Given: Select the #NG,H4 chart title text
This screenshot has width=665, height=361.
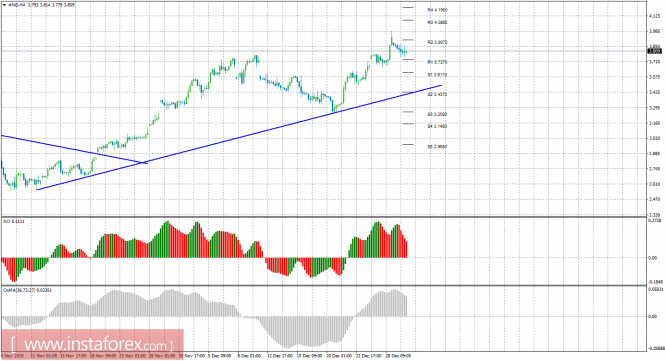Looking at the screenshot, I should click(x=17, y=5).
